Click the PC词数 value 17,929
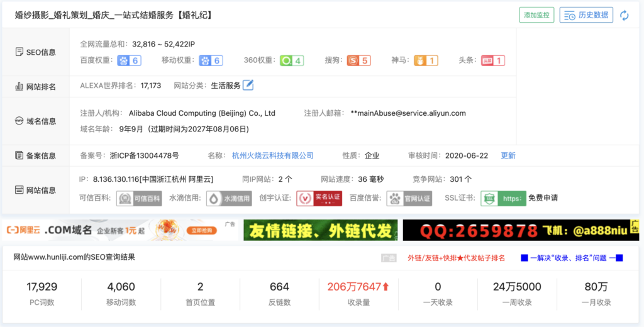 click(x=42, y=287)
